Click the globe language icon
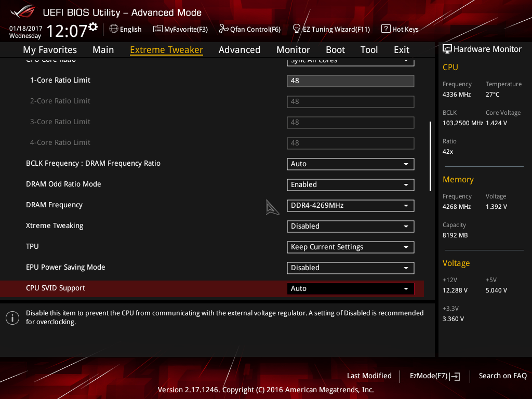 point(114,29)
